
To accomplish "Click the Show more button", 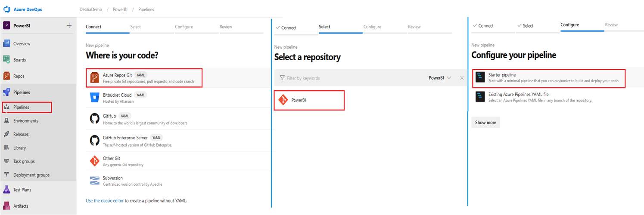I will [x=485, y=123].
